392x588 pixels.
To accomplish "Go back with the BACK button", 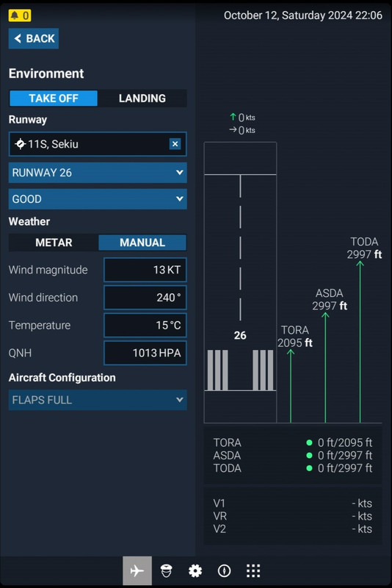I will (x=34, y=38).
